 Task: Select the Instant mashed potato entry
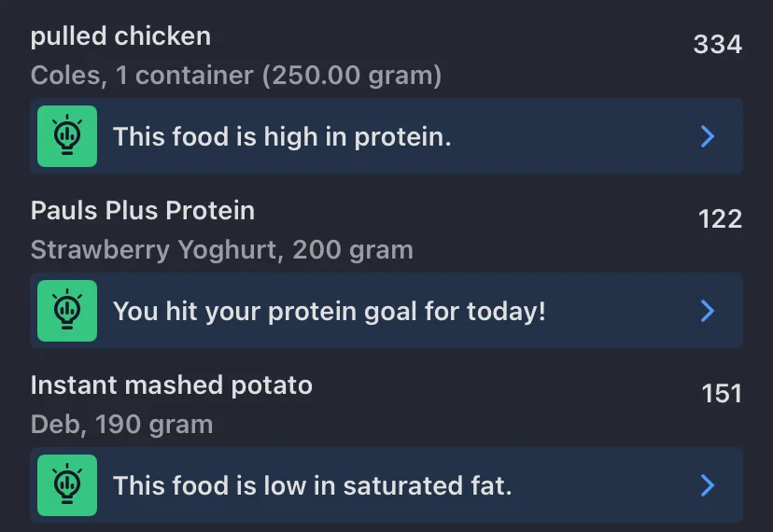[x=386, y=404]
